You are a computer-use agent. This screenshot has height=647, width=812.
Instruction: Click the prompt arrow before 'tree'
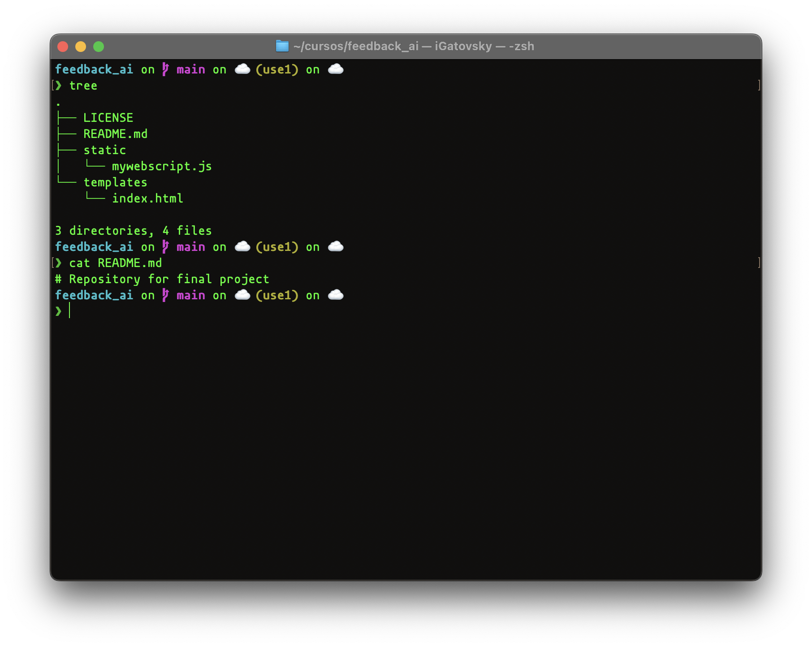[58, 86]
